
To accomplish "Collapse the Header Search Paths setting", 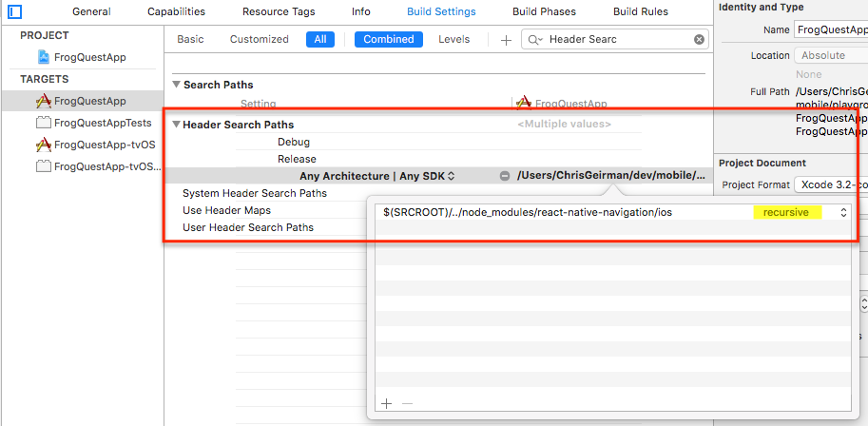I will click(x=177, y=125).
